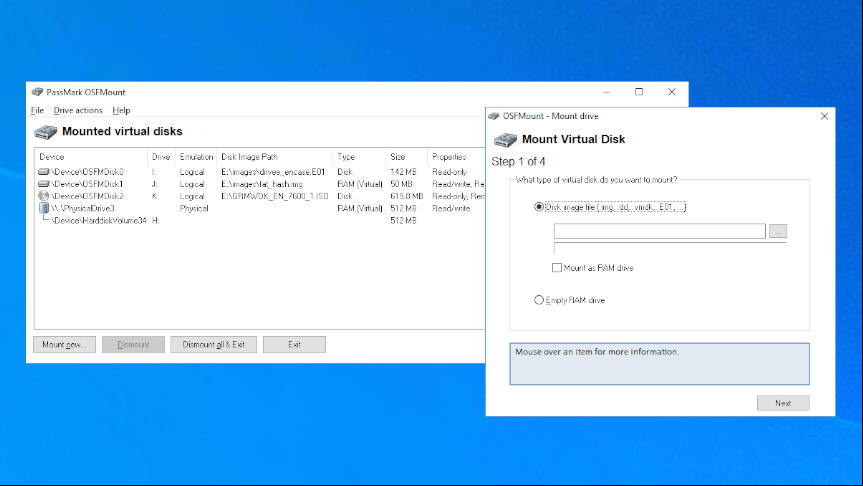Click the Read/write properties cell of PhysicalDrive3

tap(451, 208)
